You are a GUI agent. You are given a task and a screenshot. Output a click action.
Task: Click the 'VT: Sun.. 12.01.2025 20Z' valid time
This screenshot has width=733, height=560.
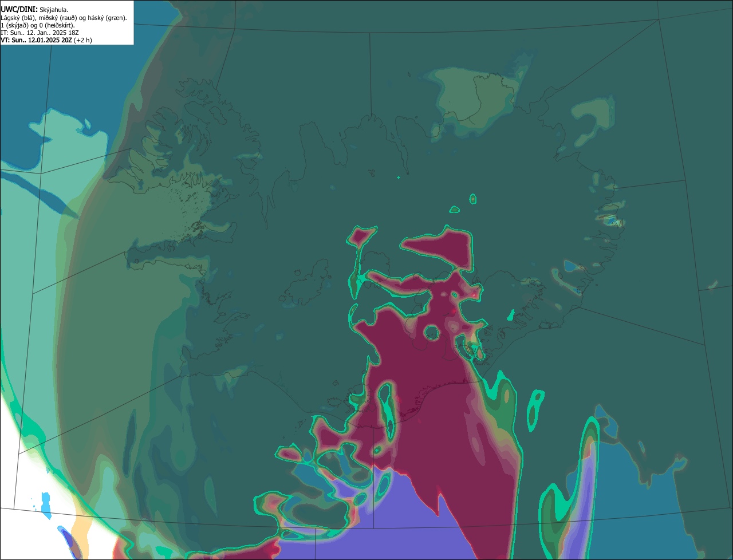tap(36, 40)
